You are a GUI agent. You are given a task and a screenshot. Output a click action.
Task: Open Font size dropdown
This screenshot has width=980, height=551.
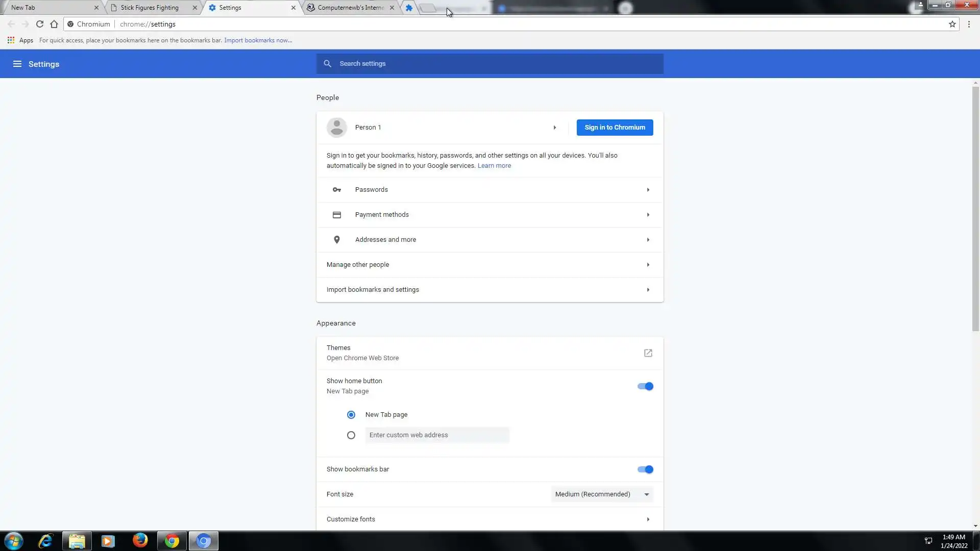point(602,494)
